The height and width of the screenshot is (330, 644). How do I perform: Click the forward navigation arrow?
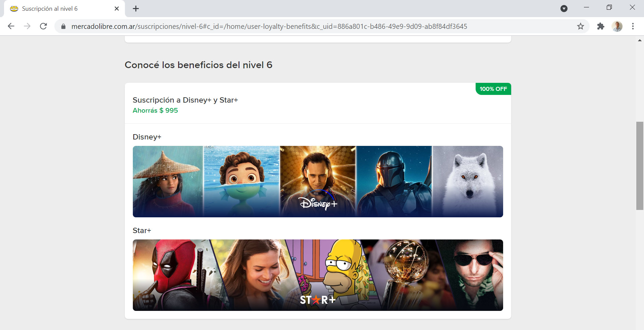[x=27, y=26]
